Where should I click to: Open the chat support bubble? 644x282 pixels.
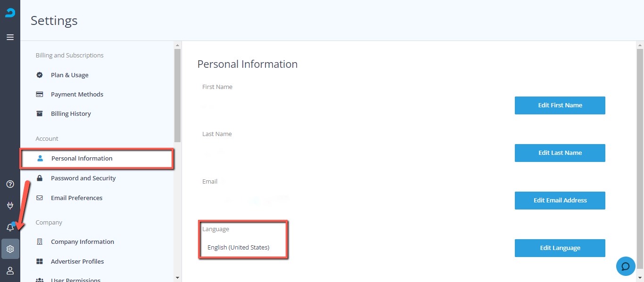pos(626,266)
